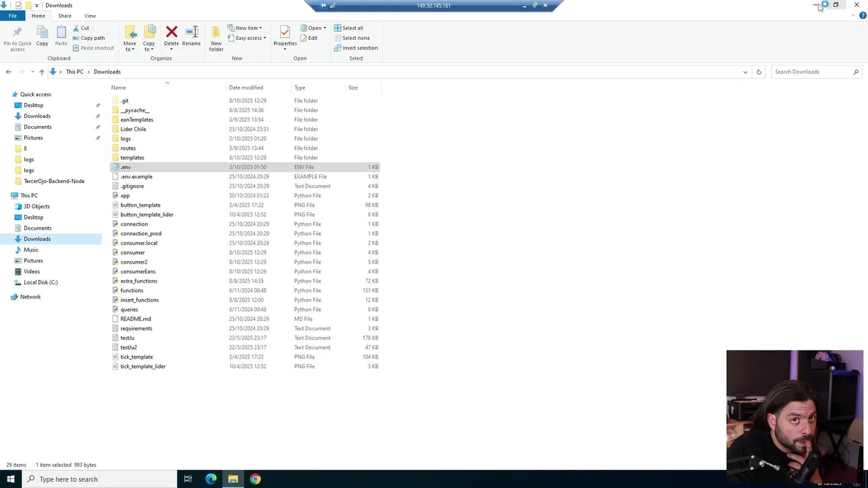
Task: Open Task View from taskbar
Action: (x=188, y=479)
